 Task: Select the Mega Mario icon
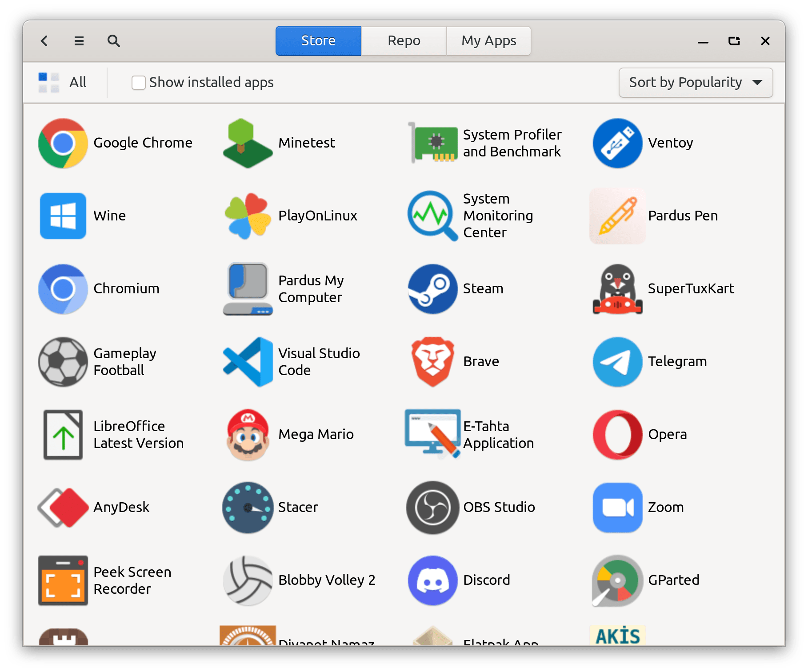tap(248, 435)
